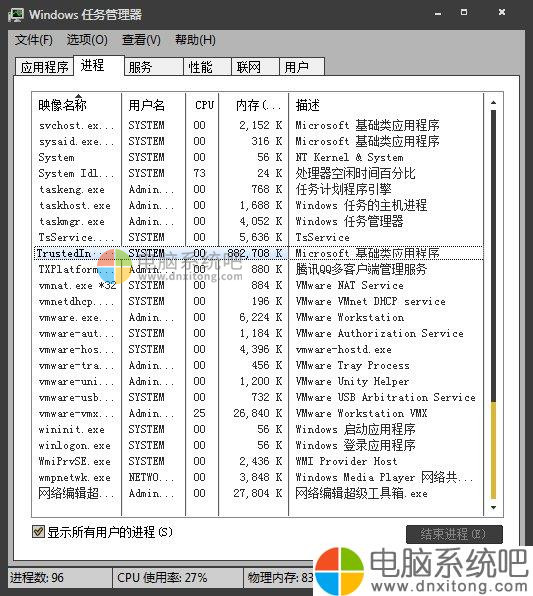
Task: Select the vmware-hos... process row
Action: (258, 349)
